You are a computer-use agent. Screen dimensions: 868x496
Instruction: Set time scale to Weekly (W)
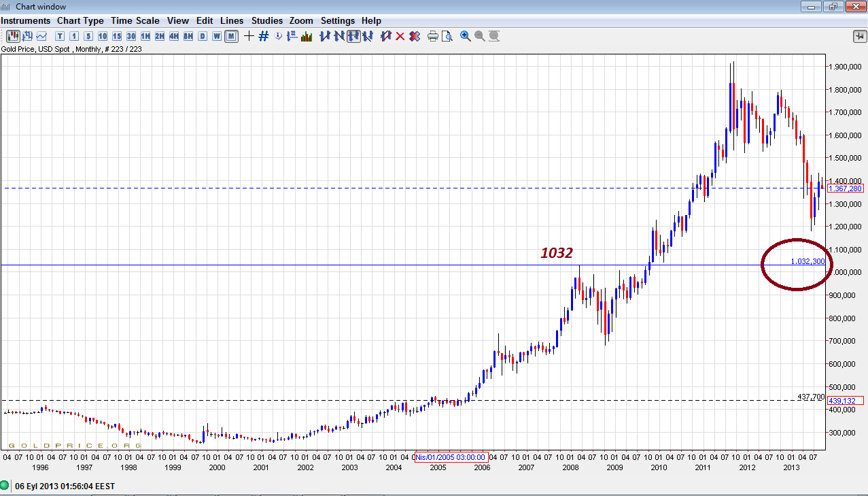(x=217, y=36)
